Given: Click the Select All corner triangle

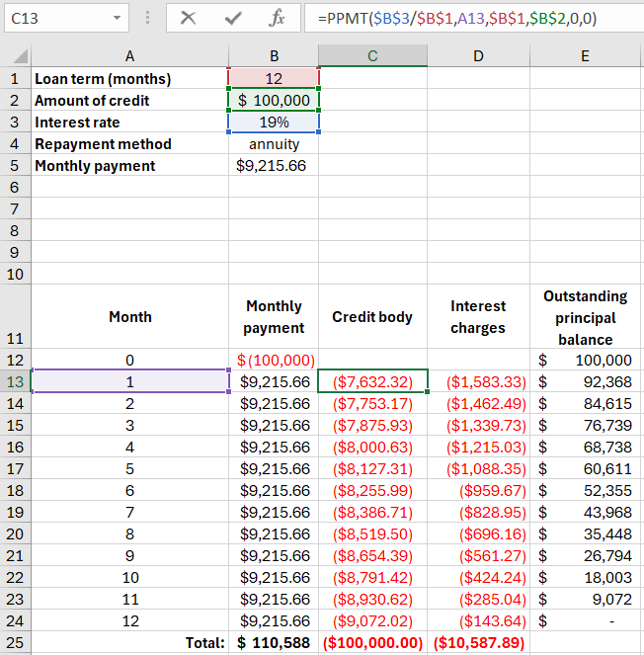Looking at the screenshot, I should pos(19,56).
